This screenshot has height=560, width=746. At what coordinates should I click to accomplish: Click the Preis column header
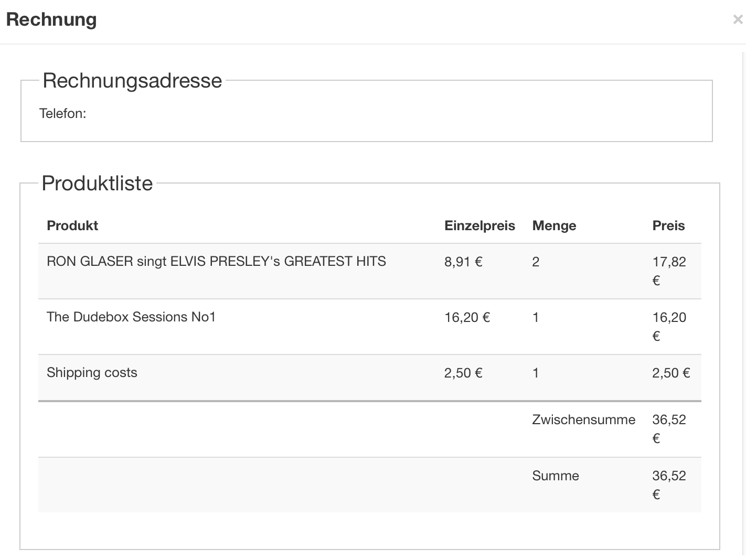[x=668, y=225]
